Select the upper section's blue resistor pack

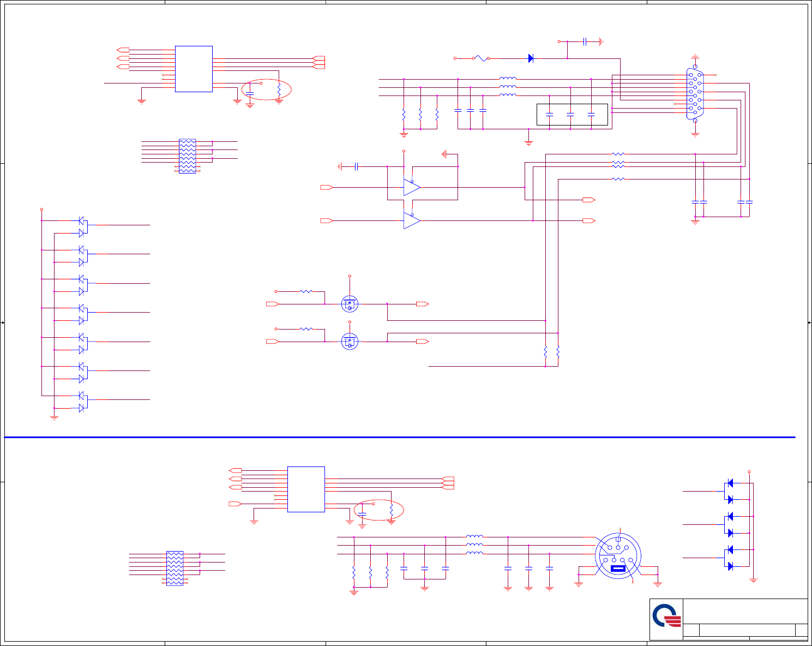coord(187,156)
